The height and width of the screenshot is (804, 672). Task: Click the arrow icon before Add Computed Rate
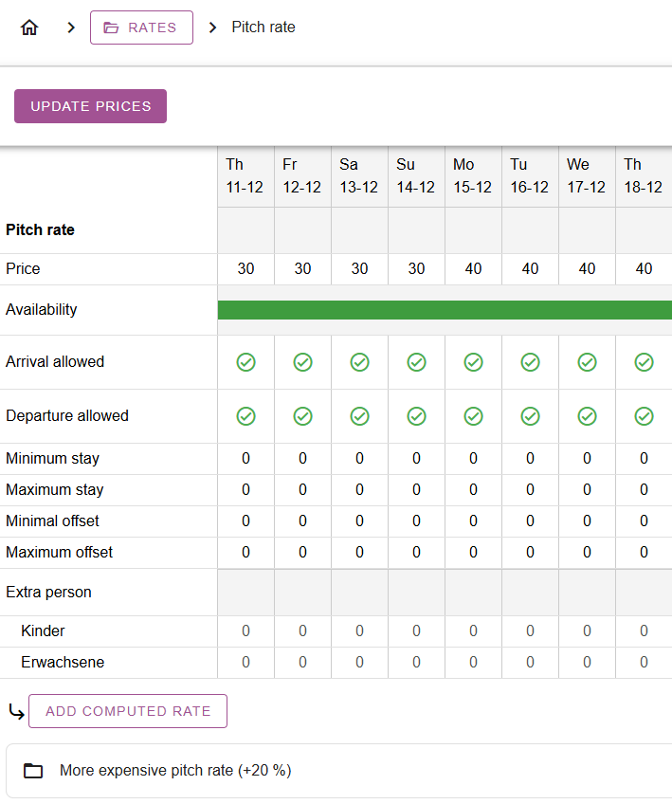coord(15,711)
